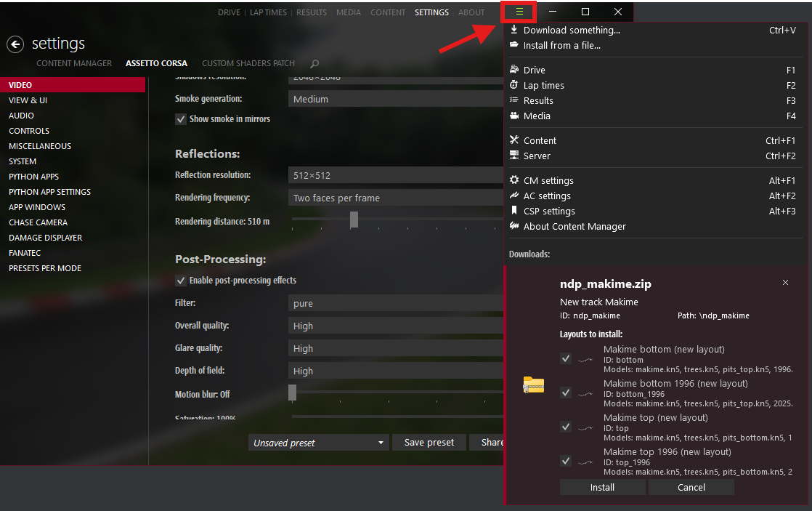Toggle Enable post-processing effects checkbox
Image resolution: width=812 pixels, height=511 pixels.
click(x=181, y=281)
